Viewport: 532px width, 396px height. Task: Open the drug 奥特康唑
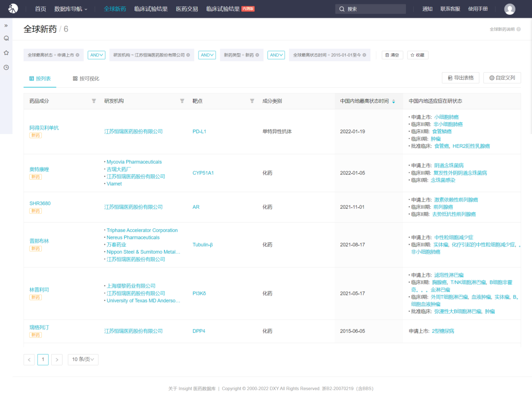pos(39,169)
